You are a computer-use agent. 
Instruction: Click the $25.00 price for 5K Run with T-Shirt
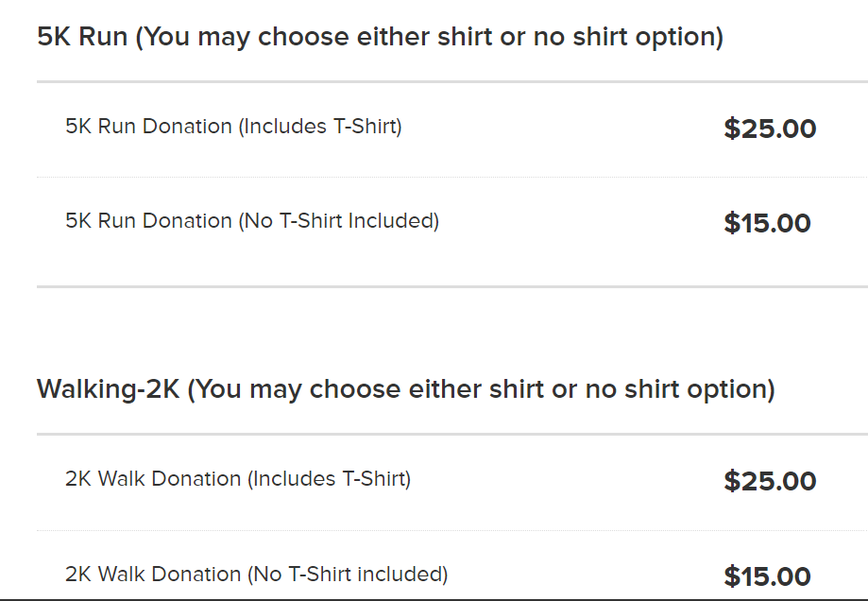click(x=770, y=129)
